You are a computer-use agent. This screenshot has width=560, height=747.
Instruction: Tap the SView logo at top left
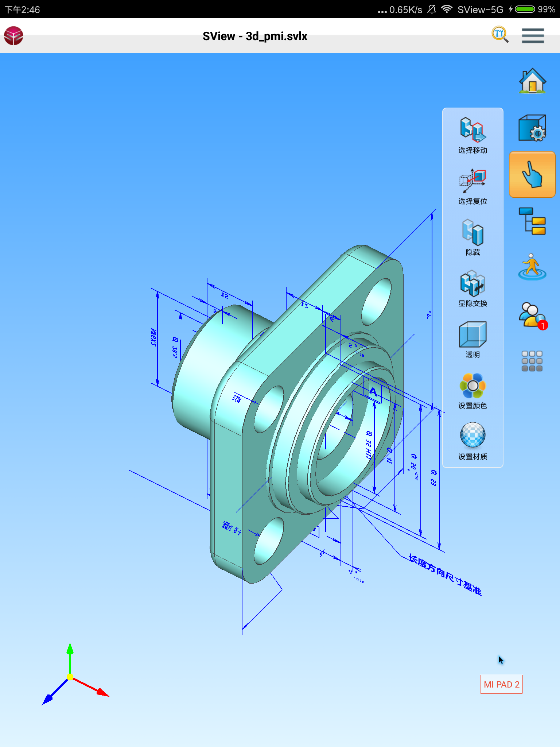(14, 36)
